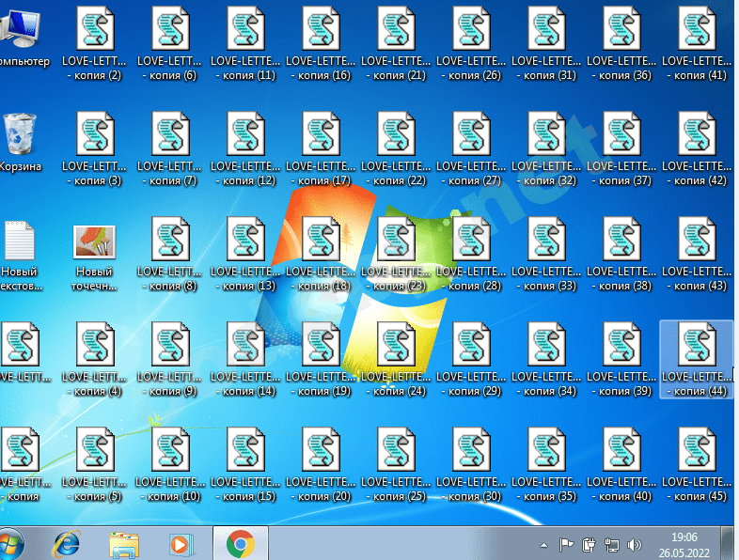
Task: Select LOVE-LETTER копия (19) file icon
Action: point(321,344)
